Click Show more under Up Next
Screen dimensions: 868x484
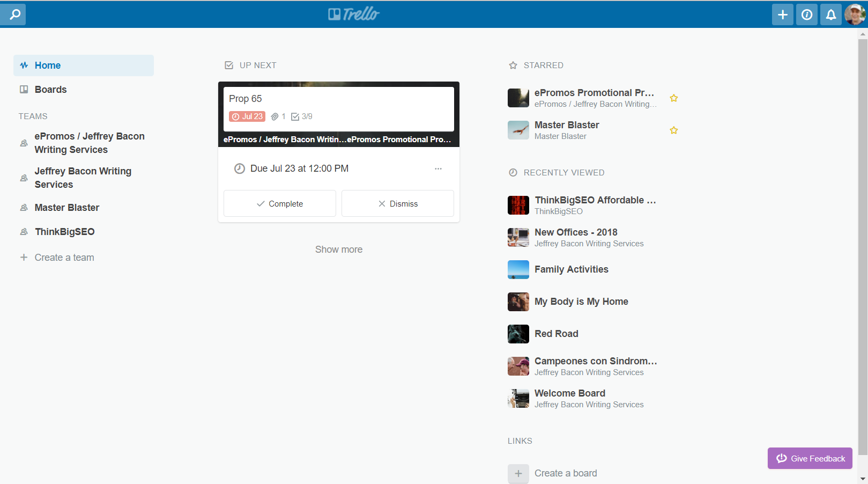339,250
